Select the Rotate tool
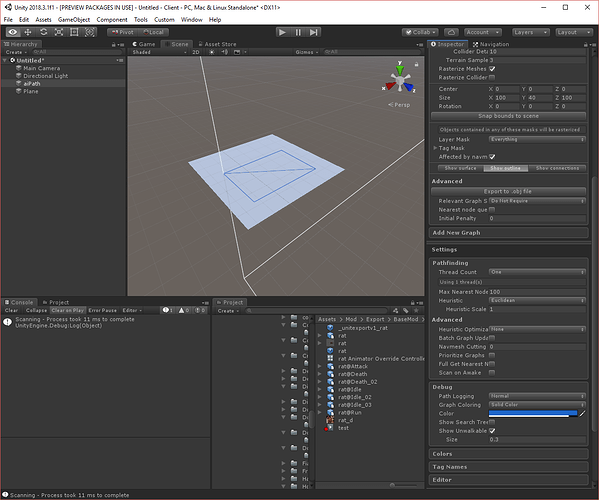This screenshot has height=500, width=599. tap(44, 32)
